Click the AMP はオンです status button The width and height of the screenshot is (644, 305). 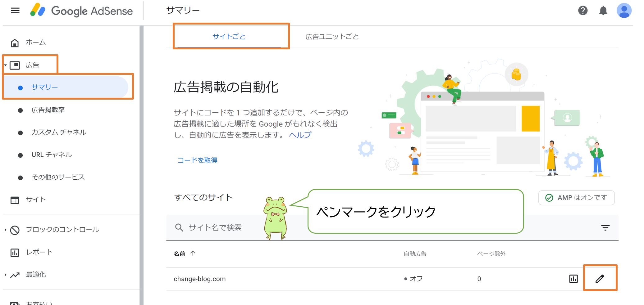(576, 197)
